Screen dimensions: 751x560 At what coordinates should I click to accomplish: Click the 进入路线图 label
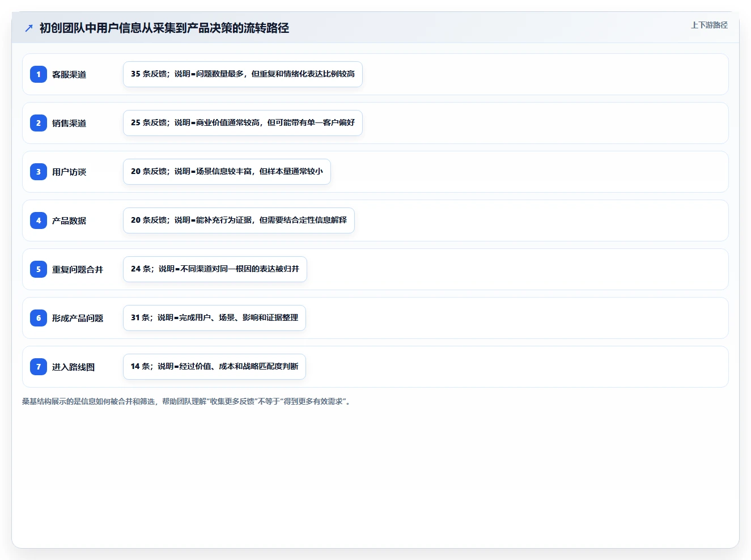click(74, 367)
